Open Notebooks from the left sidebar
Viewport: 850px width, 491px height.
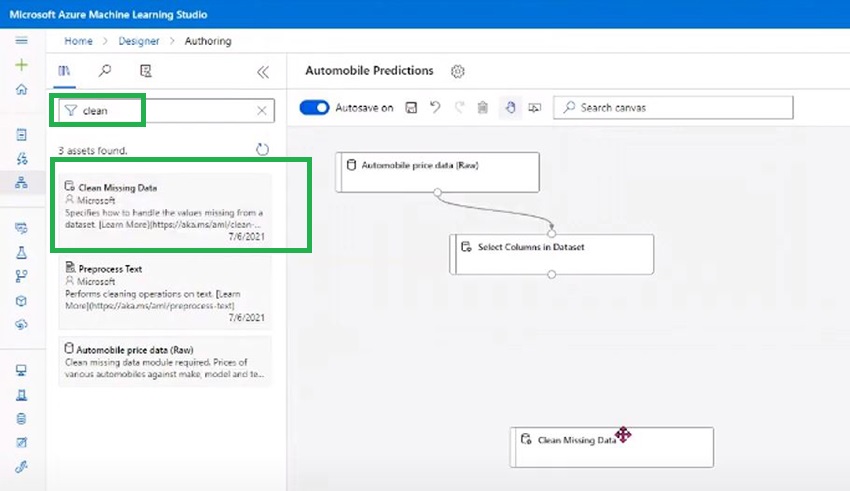(21, 134)
